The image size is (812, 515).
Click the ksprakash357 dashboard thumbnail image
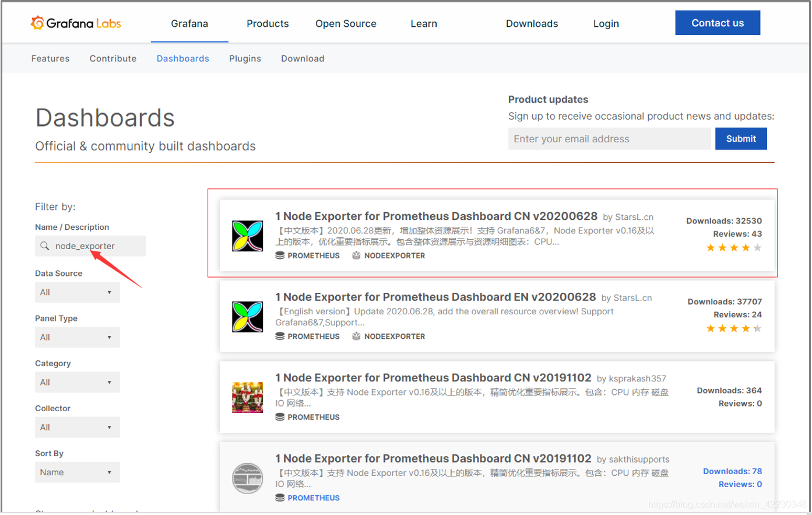[x=248, y=397]
